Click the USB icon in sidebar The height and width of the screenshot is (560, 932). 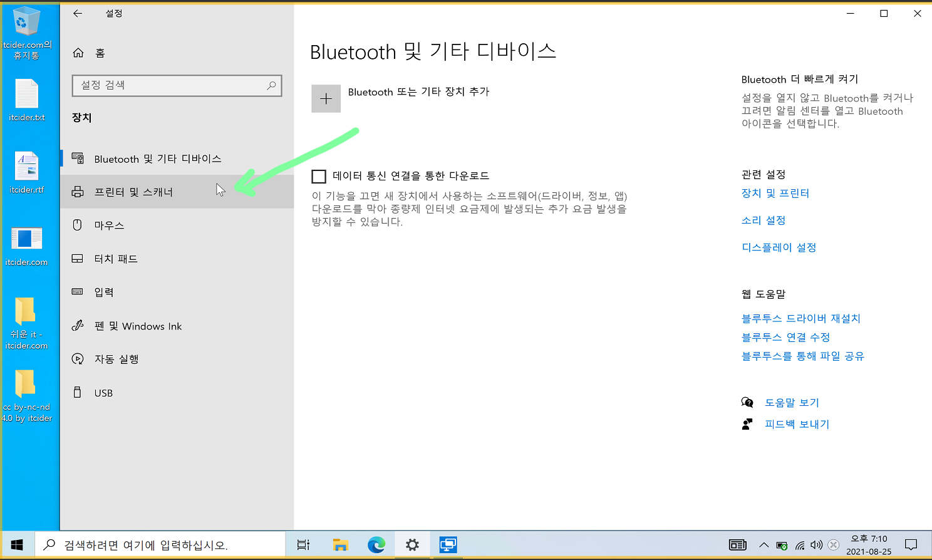(x=78, y=392)
